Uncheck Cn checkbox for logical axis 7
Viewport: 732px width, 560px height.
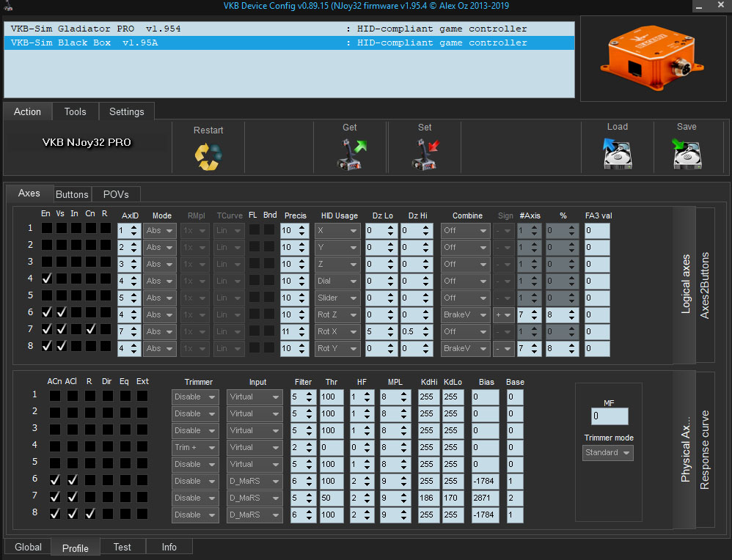point(90,329)
